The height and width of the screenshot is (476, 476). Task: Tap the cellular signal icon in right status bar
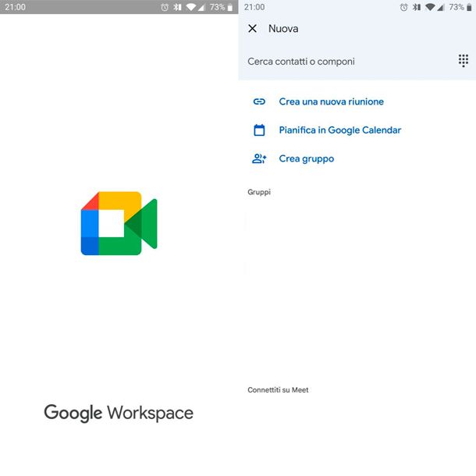click(440, 7)
